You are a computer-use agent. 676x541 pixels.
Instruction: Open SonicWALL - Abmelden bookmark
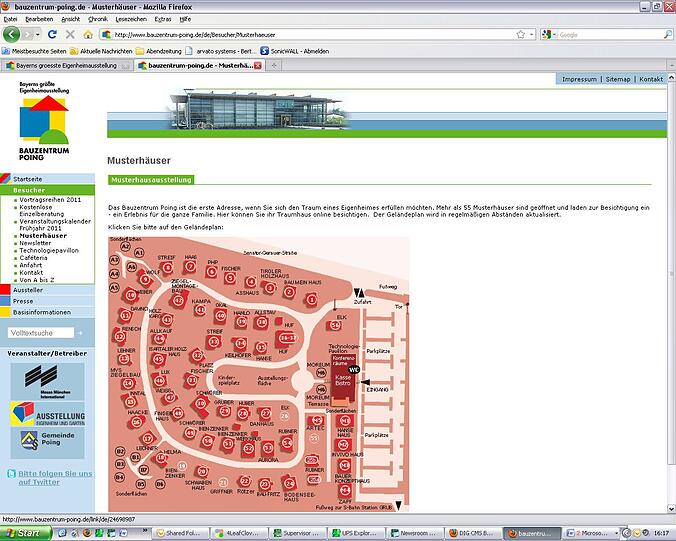coord(295,51)
